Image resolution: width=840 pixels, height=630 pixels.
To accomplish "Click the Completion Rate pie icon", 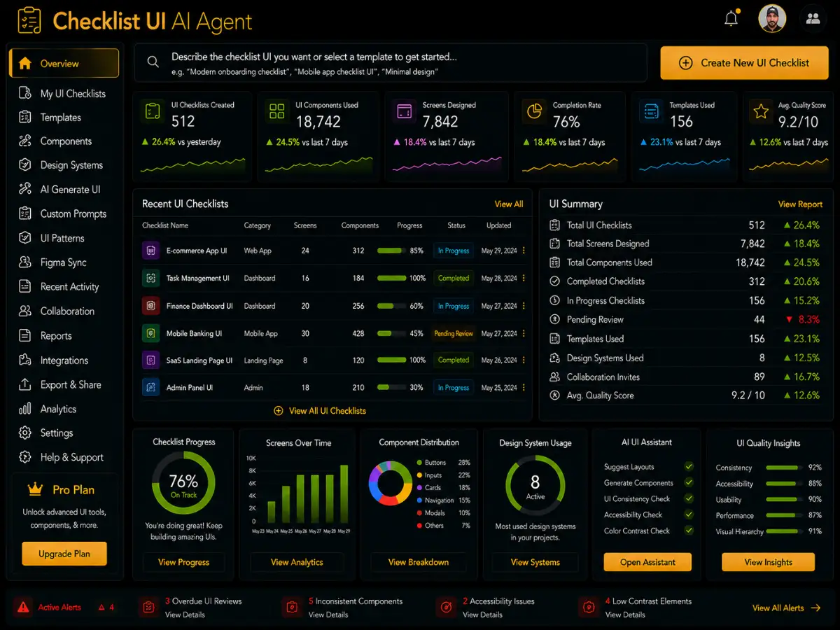I will point(534,111).
